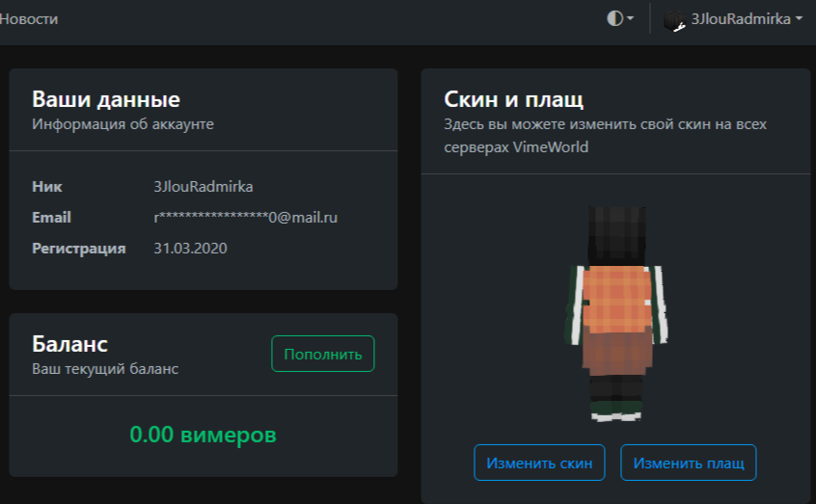Click the Minecraft skin preview model
The width and height of the screenshot is (816, 504).
616,313
